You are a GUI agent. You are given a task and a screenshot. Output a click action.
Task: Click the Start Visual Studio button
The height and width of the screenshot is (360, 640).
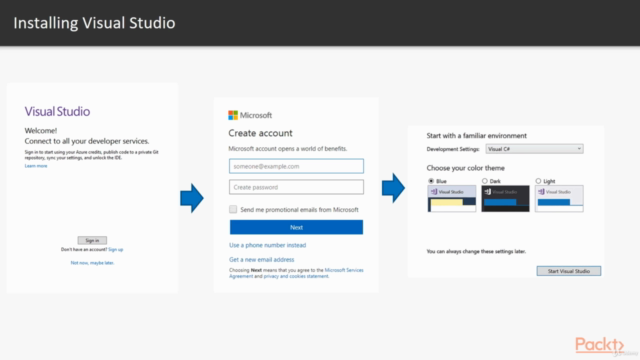[x=569, y=271]
